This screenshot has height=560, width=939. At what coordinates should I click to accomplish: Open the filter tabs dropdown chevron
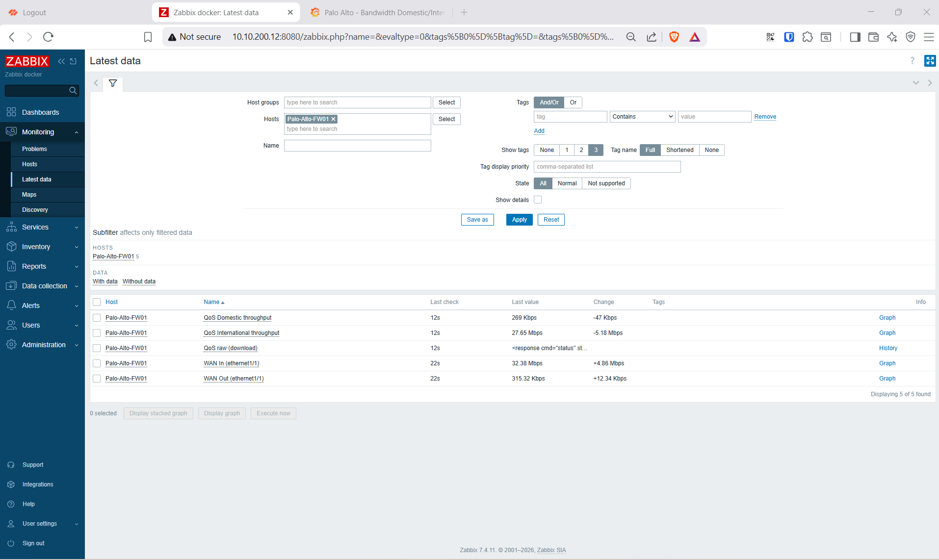tap(915, 83)
